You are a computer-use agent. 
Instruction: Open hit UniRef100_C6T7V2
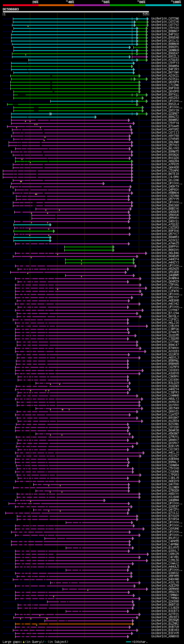pos(165,25)
